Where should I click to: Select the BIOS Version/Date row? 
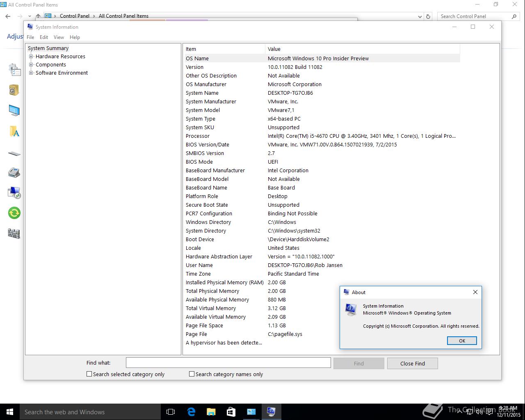point(322,144)
